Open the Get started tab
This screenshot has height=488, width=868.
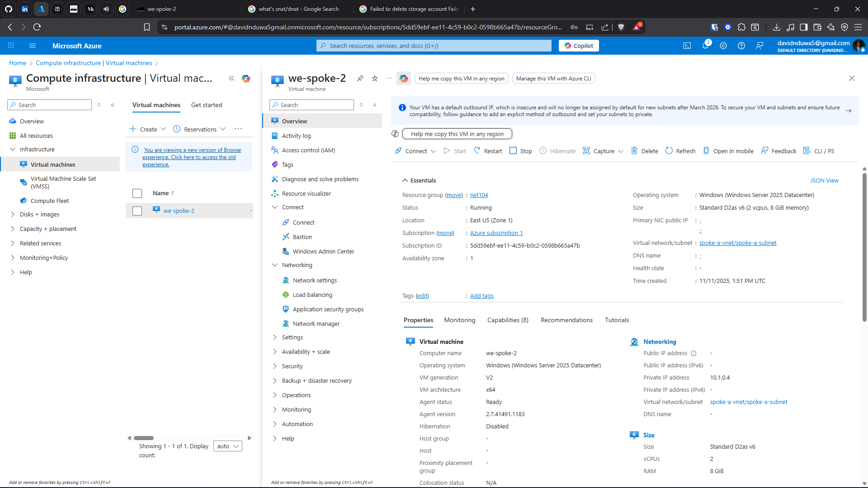[207, 105]
